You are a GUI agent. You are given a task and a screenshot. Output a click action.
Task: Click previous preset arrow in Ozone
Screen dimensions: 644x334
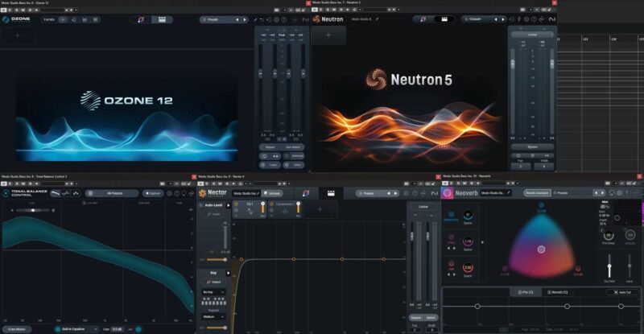[237, 20]
